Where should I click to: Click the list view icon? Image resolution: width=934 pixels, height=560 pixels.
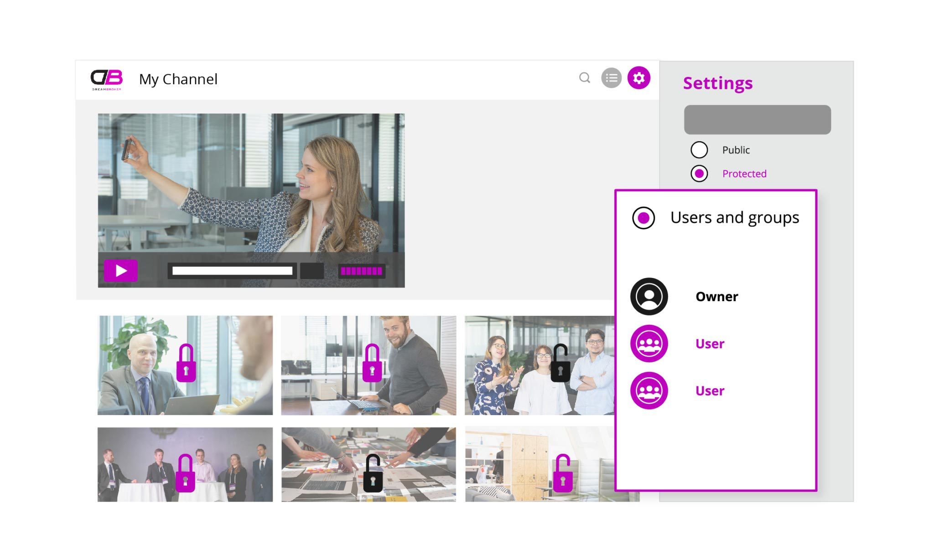[612, 78]
